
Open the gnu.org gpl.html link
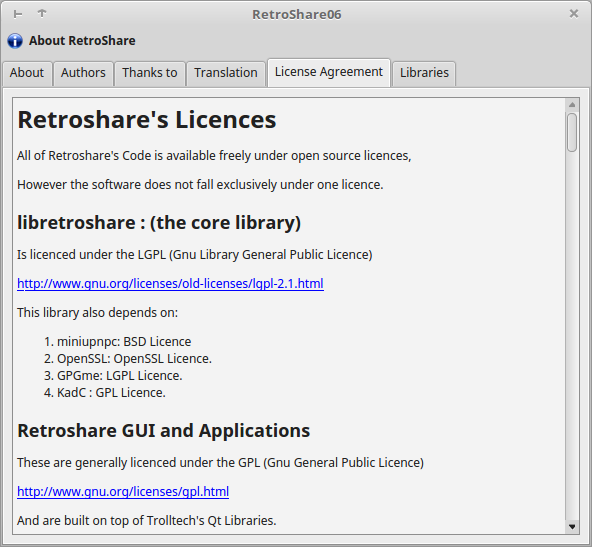(x=123, y=492)
